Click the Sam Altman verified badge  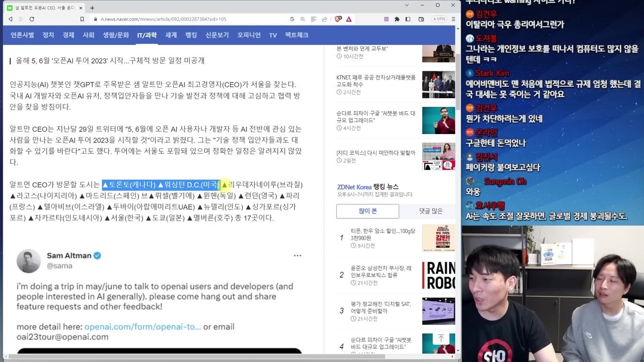pos(97,256)
